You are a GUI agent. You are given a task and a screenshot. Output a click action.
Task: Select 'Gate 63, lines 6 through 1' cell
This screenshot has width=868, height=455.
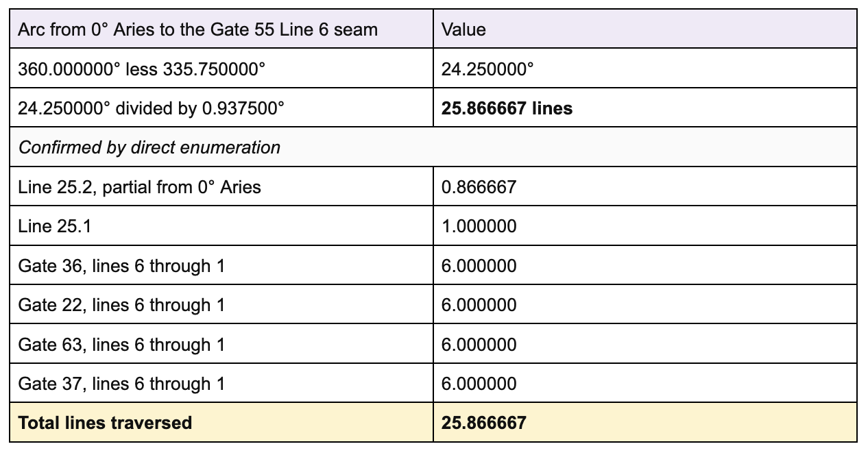click(x=221, y=344)
